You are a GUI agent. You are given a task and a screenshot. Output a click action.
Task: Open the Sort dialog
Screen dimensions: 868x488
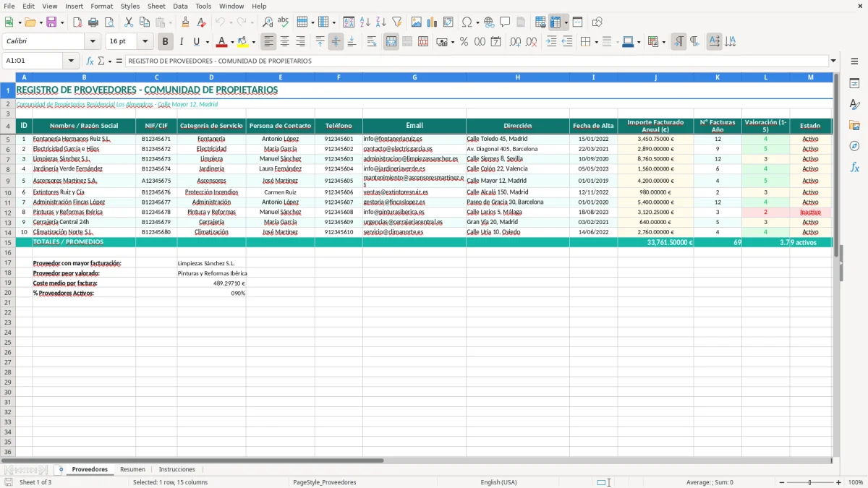[349, 22]
